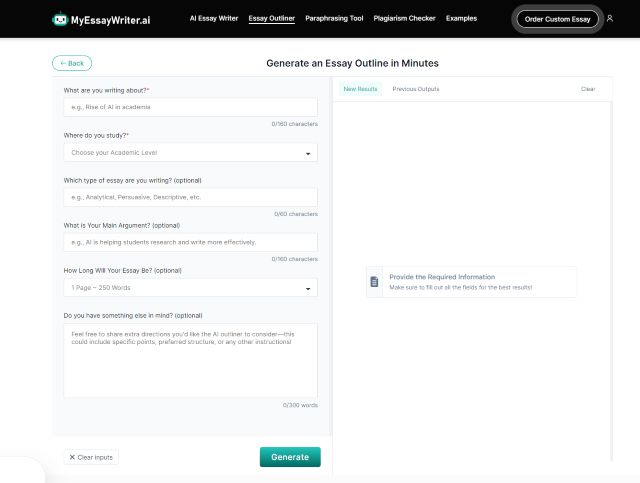Click "Provide the Required Information" message
The image size is (640, 483).
442,277
